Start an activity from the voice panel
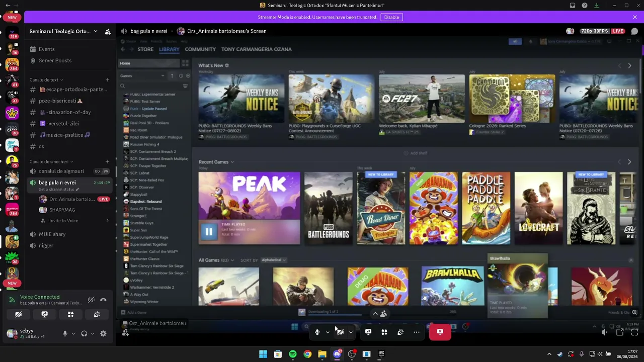 coord(70,315)
